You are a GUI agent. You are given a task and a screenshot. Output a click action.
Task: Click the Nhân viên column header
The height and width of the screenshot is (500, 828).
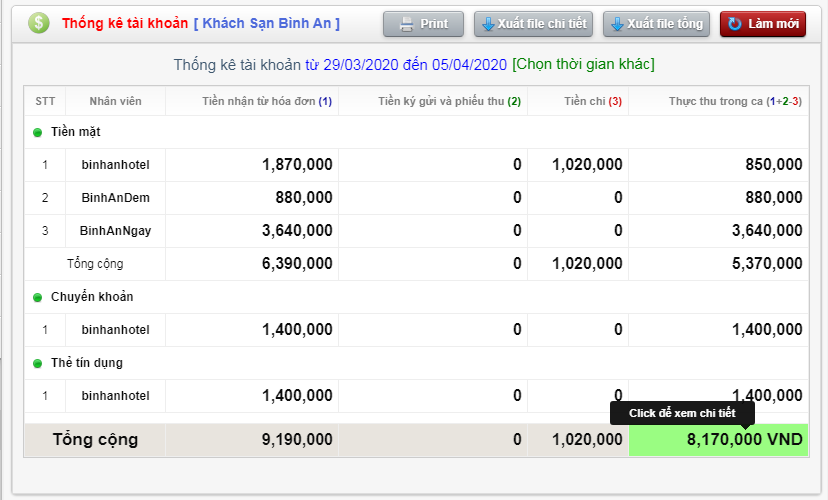point(114,101)
